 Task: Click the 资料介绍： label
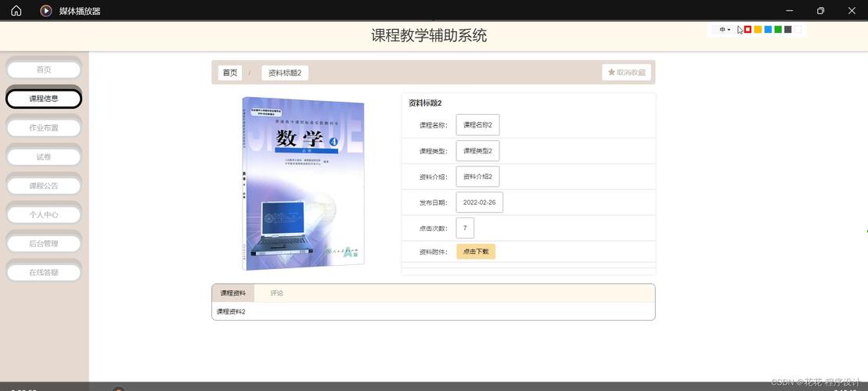pos(434,177)
